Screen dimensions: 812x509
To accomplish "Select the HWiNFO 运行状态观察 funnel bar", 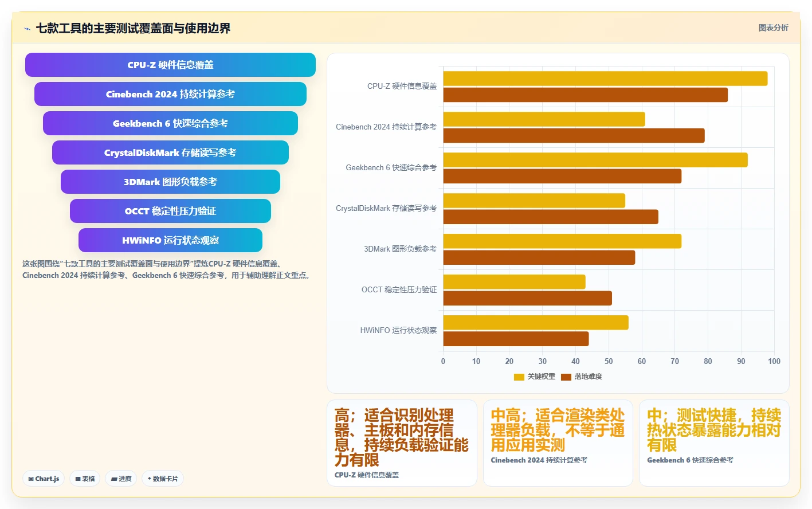I will pyautogui.click(x=170, y=240).
